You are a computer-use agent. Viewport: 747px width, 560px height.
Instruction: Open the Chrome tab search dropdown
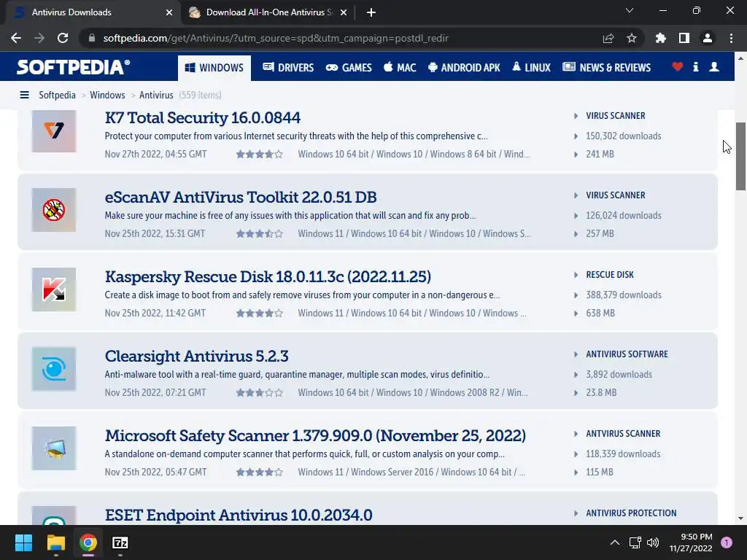point(630,10)
